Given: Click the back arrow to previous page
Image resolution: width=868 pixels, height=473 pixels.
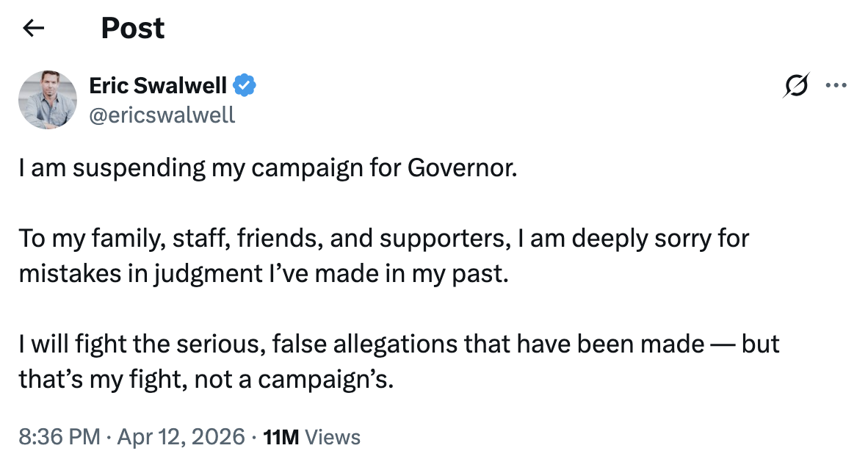Looking at the screenshot, I should click(34, 29).
